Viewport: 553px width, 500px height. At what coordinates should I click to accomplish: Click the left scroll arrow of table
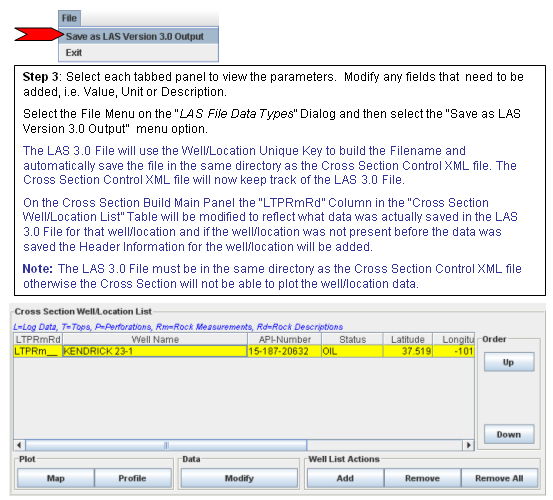19,445
